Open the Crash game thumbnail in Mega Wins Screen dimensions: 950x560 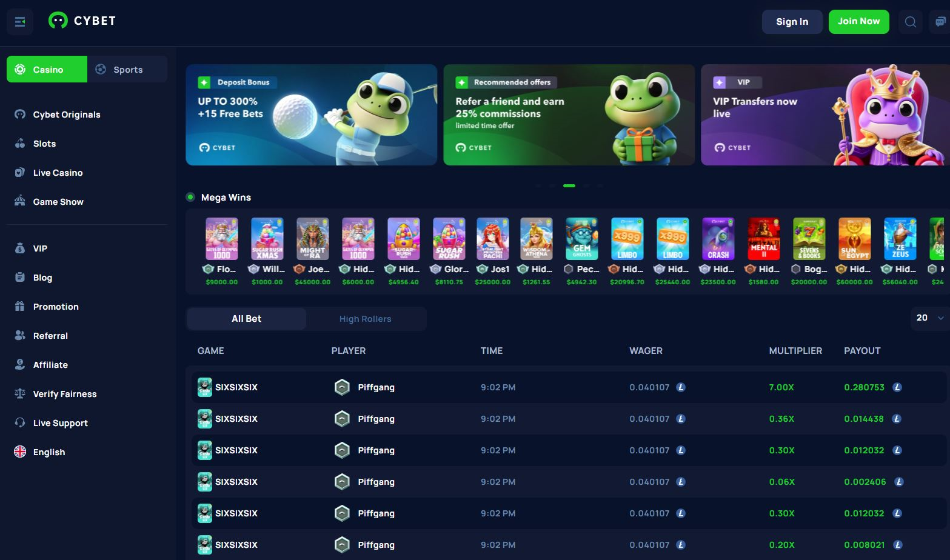tap(718, 239)
